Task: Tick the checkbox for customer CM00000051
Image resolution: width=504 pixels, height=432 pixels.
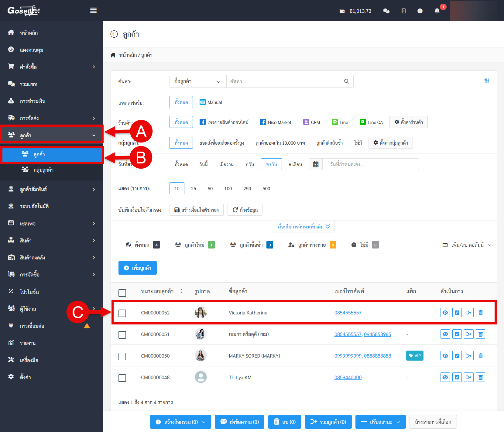Action: pos(122,335)
